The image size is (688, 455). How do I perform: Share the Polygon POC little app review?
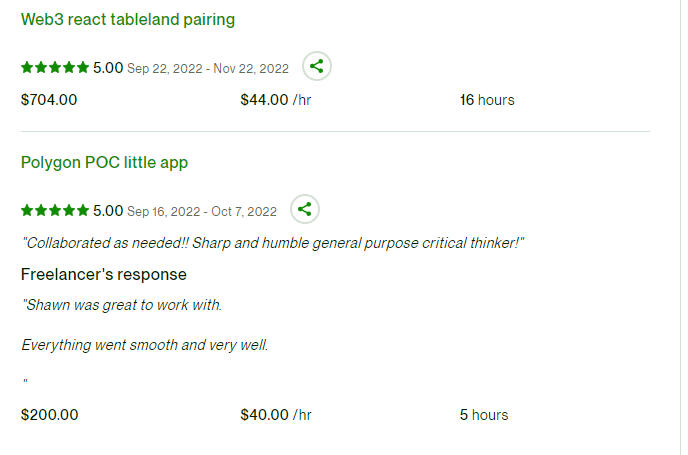[x=305, y=210]
